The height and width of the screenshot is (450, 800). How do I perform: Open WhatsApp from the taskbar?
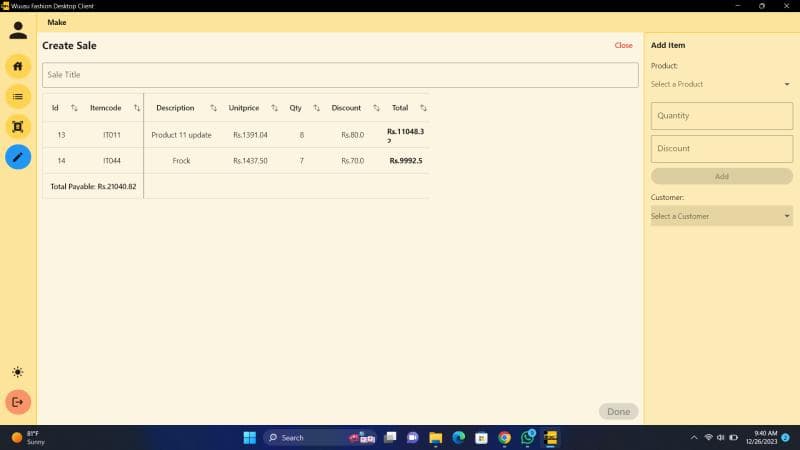click(527, 438)
